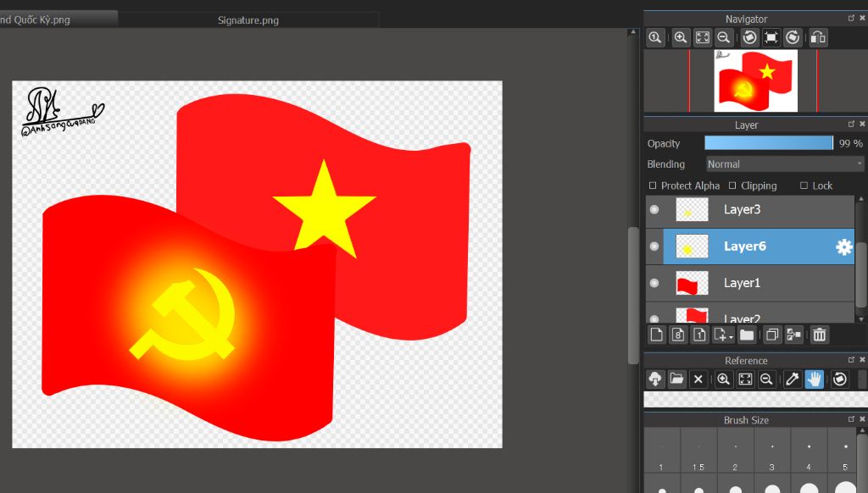Image resolution: width=868 pixels, height=493 pixels.
Task: Click the layer list scroll up arrow
Action: 861,199
